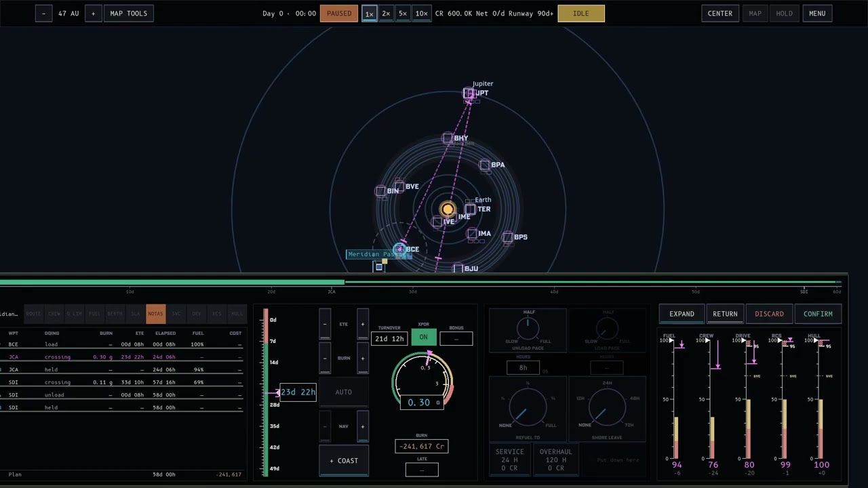Screen dimensions: 868x488
Task: Increase ETE with plus stepper
Action: pyautogui.click(x=363, y=324)
